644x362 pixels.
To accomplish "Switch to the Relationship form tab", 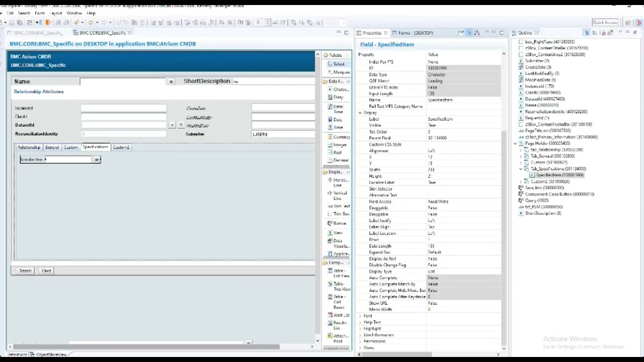I will (x=29, y=147).
